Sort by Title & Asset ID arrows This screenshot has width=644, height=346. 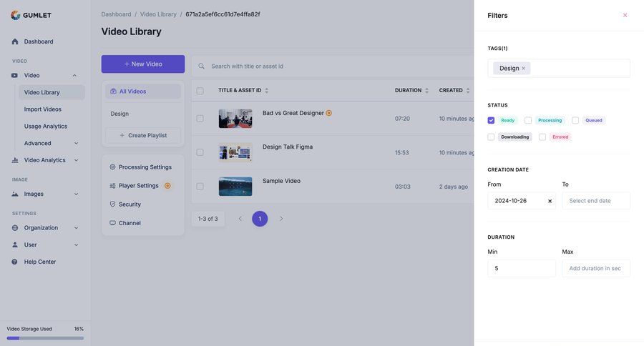[x=267, y=91]
